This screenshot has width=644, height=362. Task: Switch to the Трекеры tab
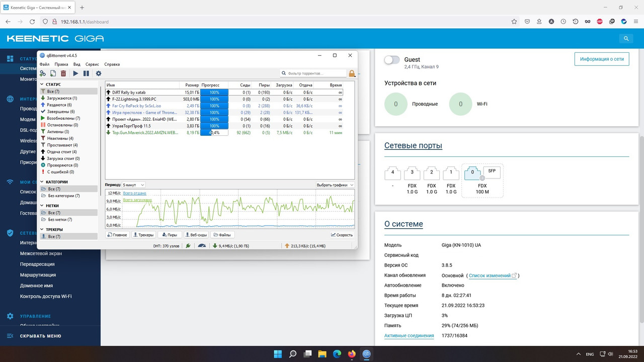[x=143, y=235]
